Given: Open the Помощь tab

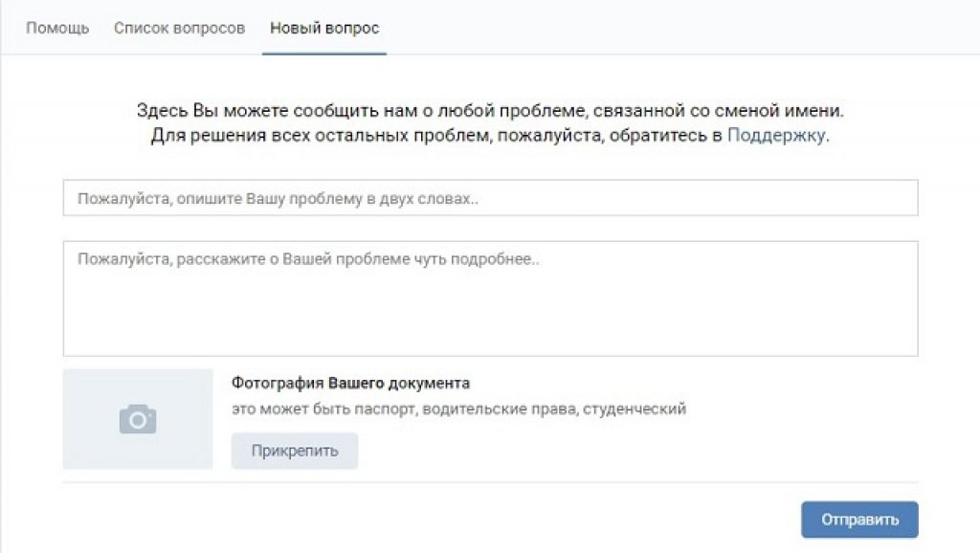Looking at the screenshot, I should (x=57, y=28).
